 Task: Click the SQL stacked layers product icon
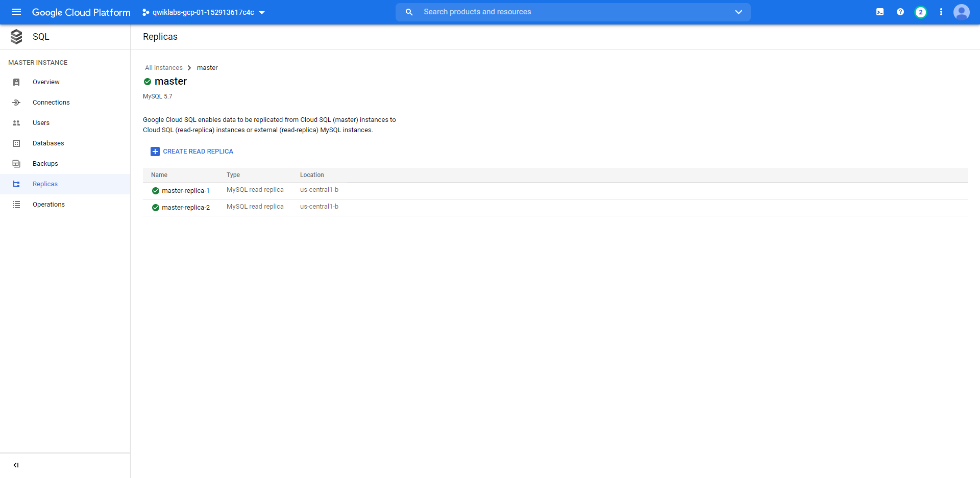[16, 37]
